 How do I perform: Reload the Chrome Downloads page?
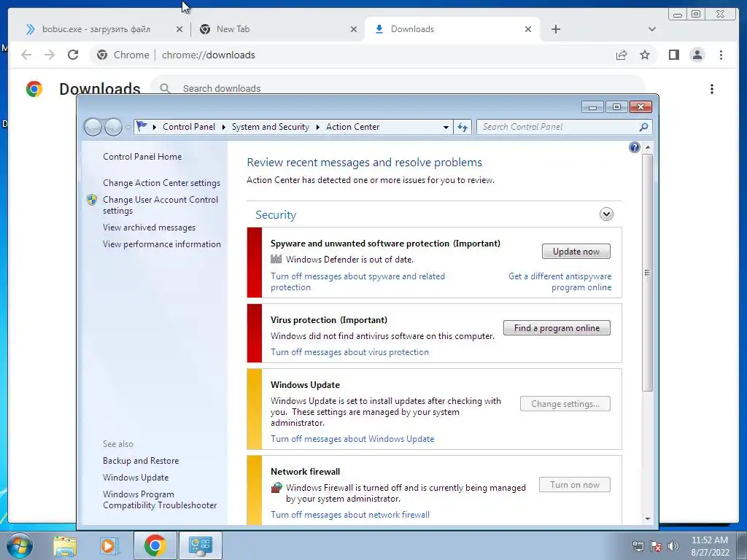pyautogui.click(x=73, y=55)
